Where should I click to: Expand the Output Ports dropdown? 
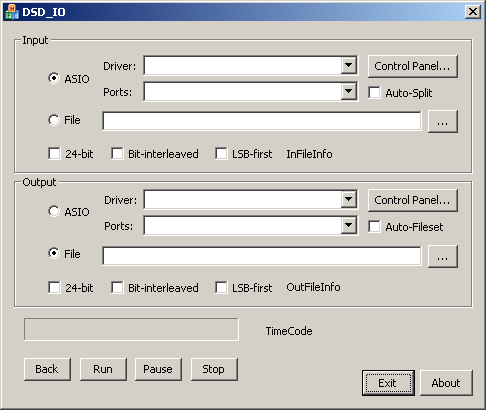click(348, 225)
